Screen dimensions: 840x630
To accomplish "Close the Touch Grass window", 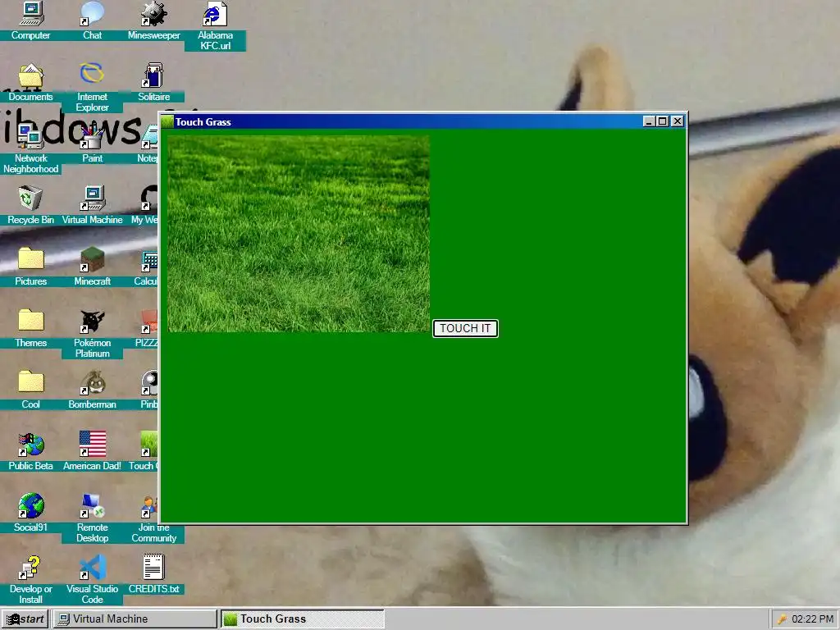I will tap(678, 121).
